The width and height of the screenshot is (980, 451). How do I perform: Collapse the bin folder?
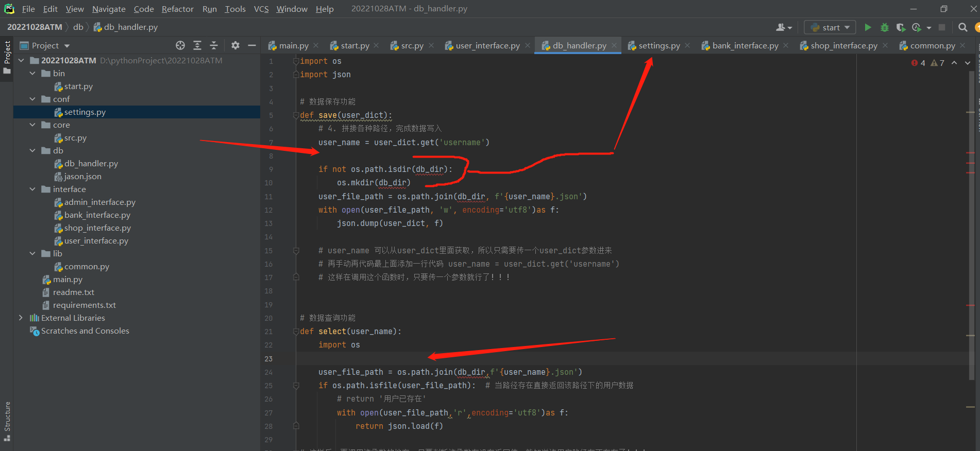[x=32, y=74]
